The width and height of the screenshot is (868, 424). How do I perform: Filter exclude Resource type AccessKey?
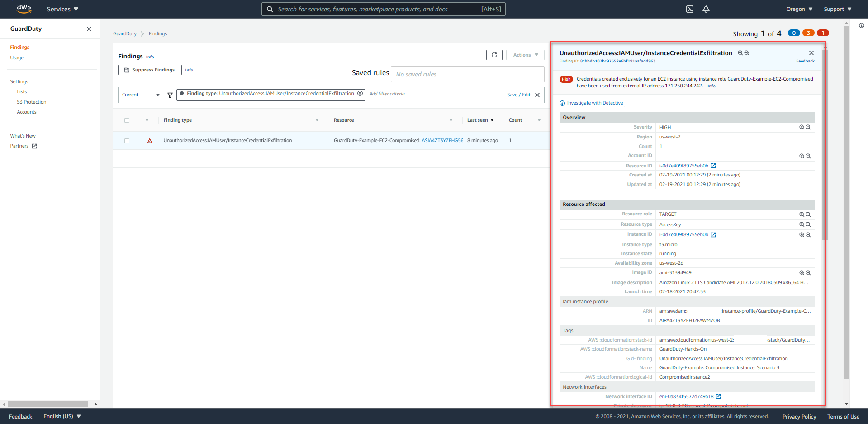tap(808, 224)
